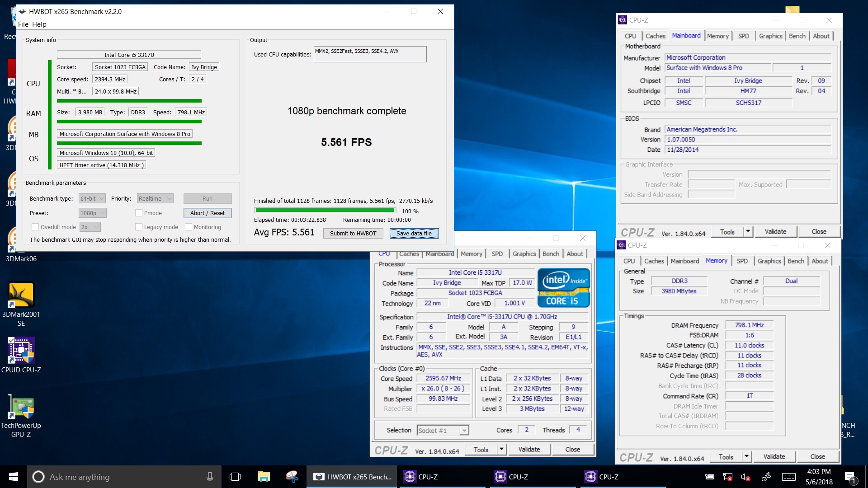This screenshot has height=488, width=868.
Task: Activate the third CPU-Z taskbar item
Action: (x=624, y=477)
